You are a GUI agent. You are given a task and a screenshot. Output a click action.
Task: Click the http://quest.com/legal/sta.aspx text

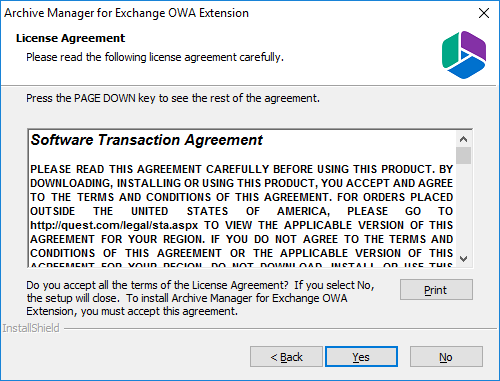114,225
